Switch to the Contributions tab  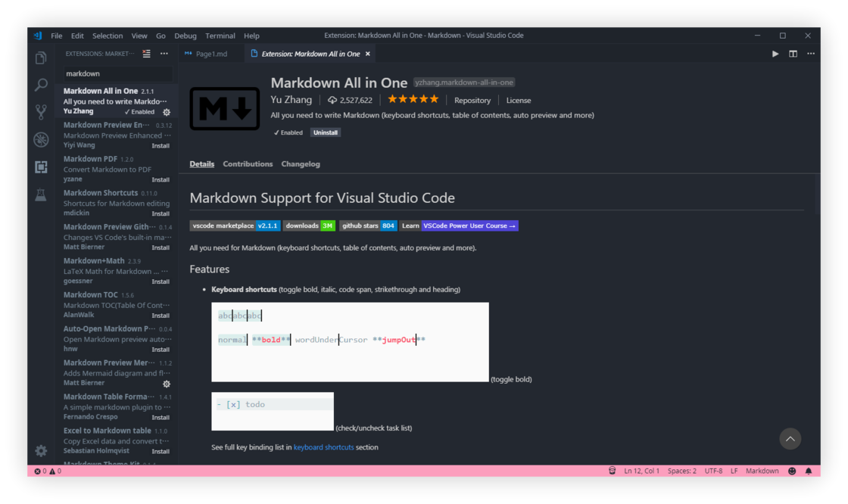click(249, 163)
